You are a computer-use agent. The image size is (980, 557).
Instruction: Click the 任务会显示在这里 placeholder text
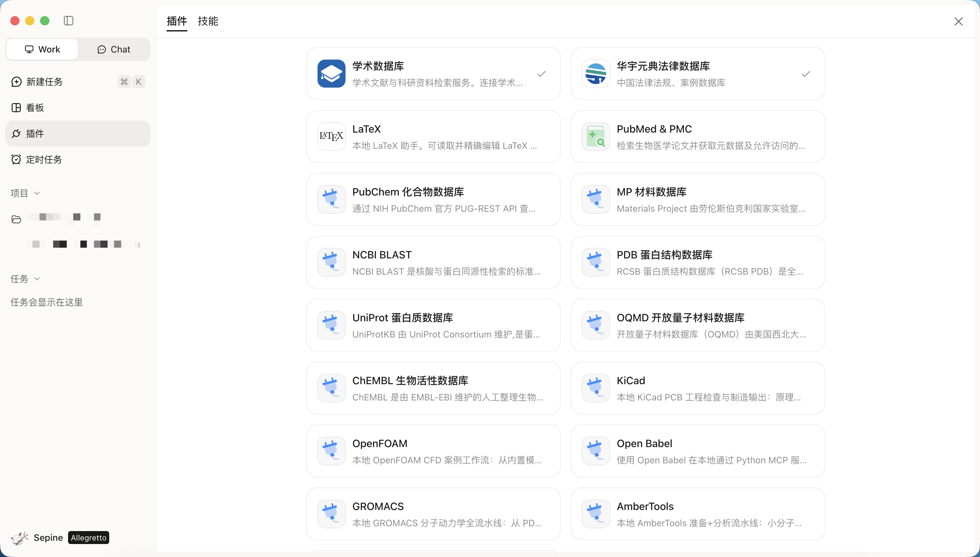47,302
